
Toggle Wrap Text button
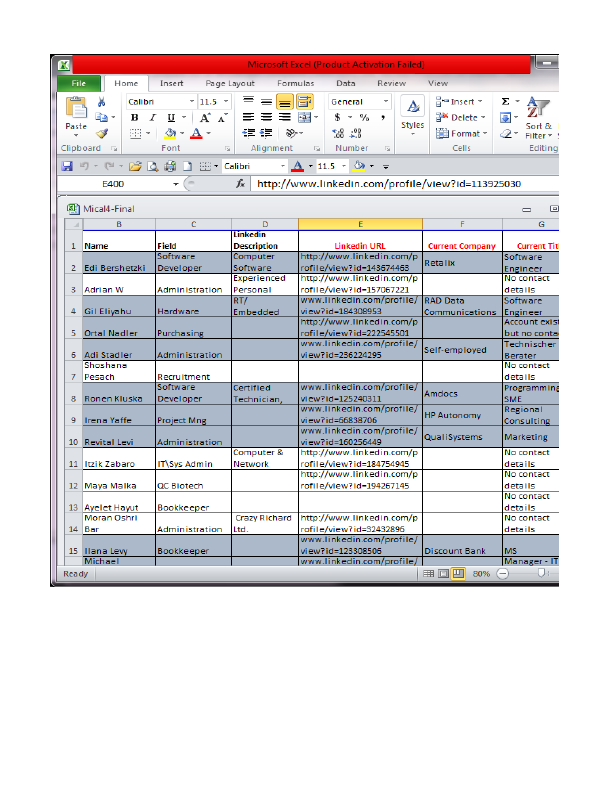tap(304, 102)
